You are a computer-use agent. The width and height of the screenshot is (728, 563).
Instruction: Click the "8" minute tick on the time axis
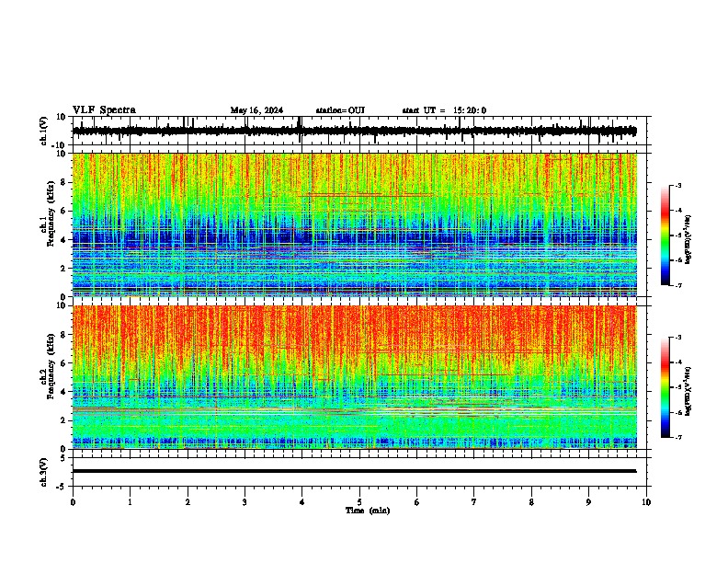pos(531,502)
